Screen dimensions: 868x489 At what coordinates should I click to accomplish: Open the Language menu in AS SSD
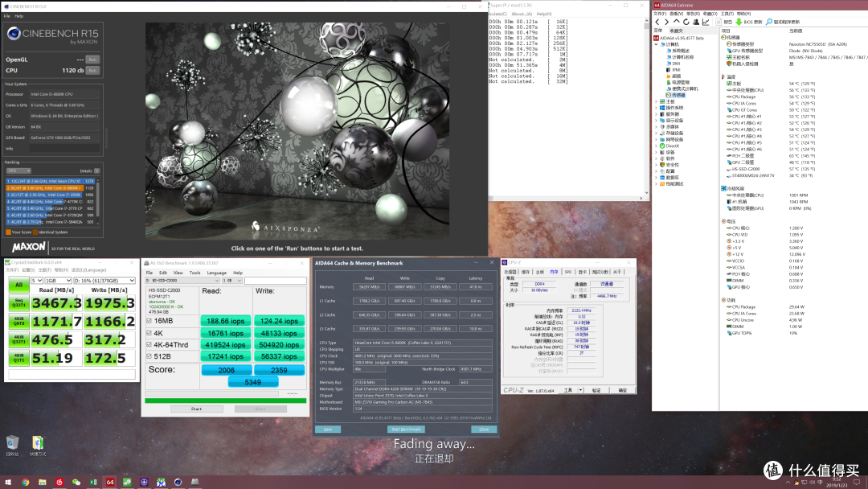tap(216, 273)
